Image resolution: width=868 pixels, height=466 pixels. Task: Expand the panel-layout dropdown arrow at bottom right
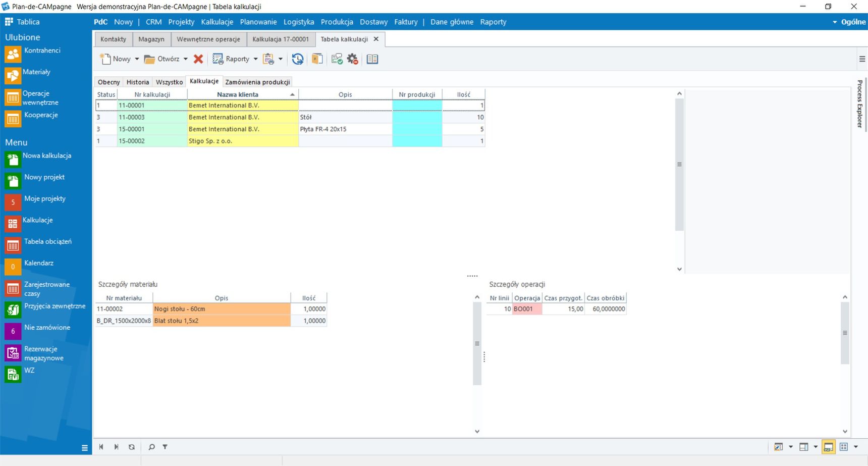point(816,447)
